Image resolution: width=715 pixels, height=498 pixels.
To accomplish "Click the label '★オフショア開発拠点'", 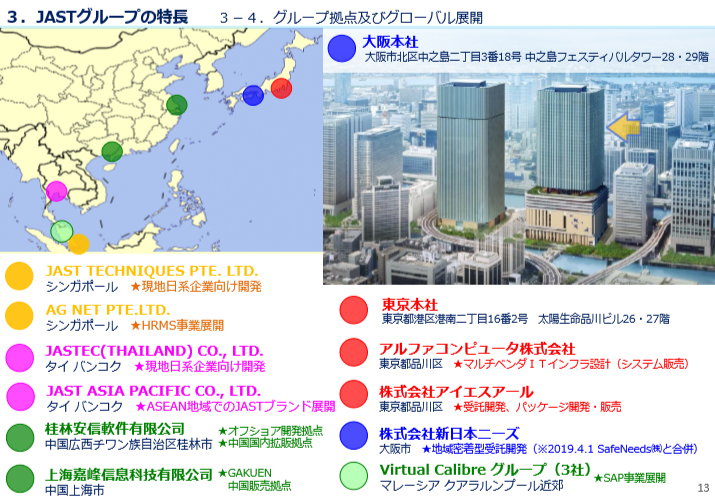I will (270, 431).
